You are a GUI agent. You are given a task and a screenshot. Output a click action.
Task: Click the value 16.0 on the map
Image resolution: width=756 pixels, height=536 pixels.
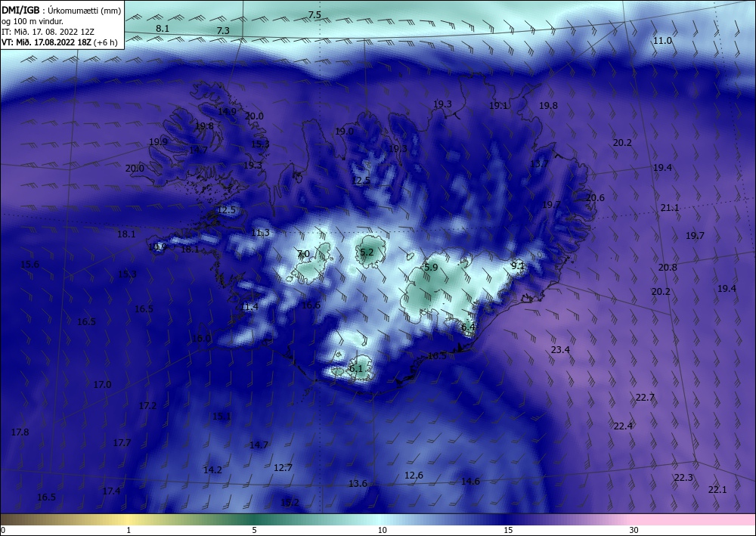[x=202, y=339]
